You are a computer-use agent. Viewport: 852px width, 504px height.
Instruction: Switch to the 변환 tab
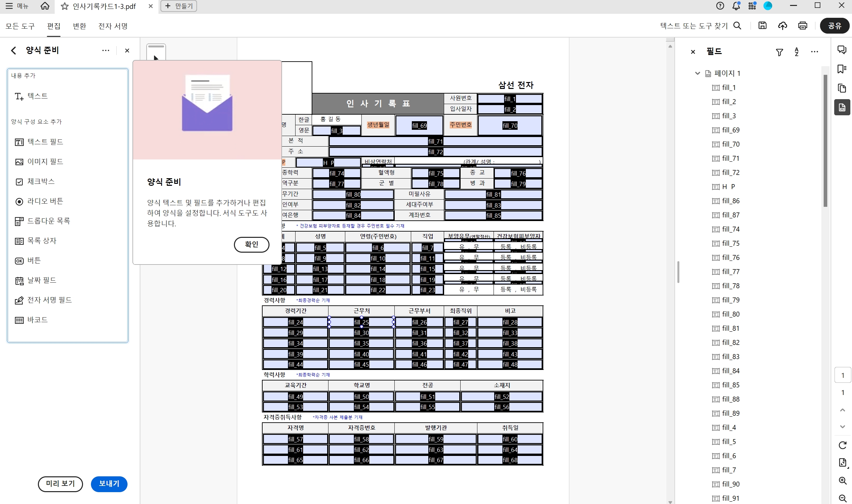click(79, 26)
